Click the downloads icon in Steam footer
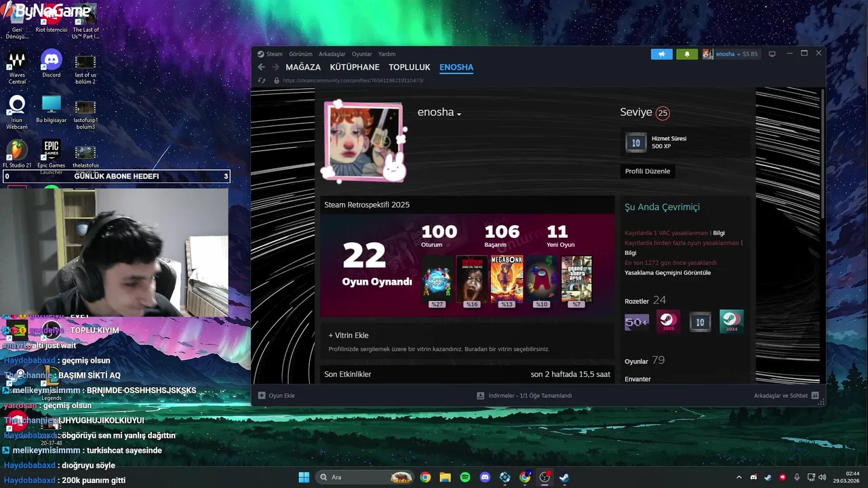The height and width of the screenshot is (488, 868). (x=481, y=396)
